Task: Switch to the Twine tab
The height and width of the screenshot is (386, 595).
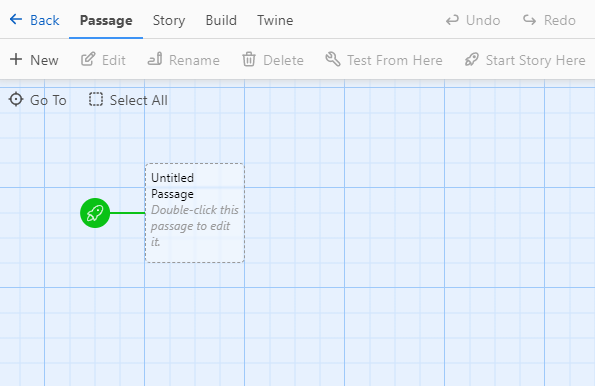Action: point(275,20)
